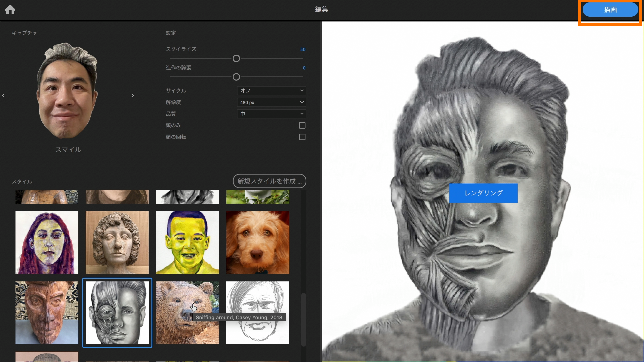Select the carved wooden mask style

(x=47, y=313)
